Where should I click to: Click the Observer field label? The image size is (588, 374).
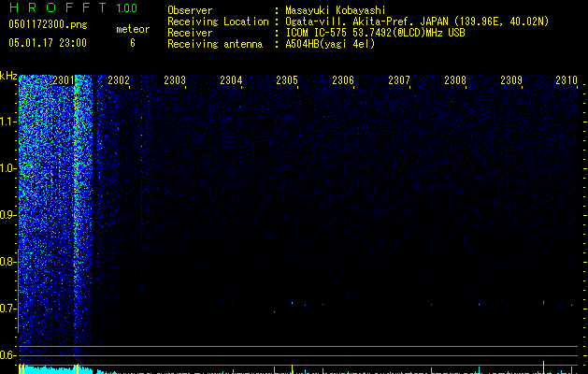(190, 10)
